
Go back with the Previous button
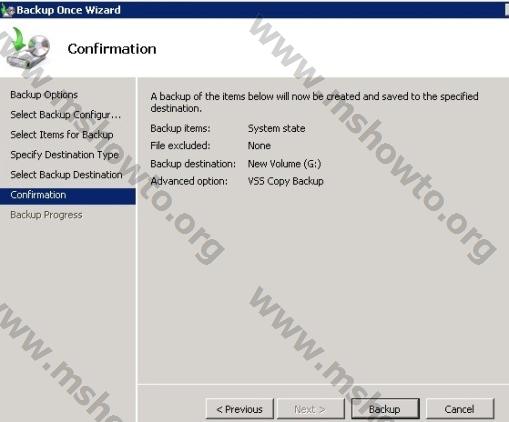coord(239,409)
